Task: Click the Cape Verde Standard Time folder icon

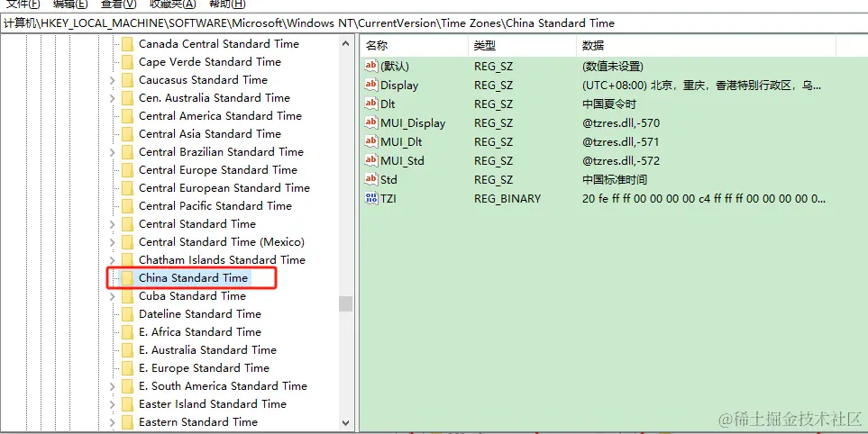Action: coord(127,62)
